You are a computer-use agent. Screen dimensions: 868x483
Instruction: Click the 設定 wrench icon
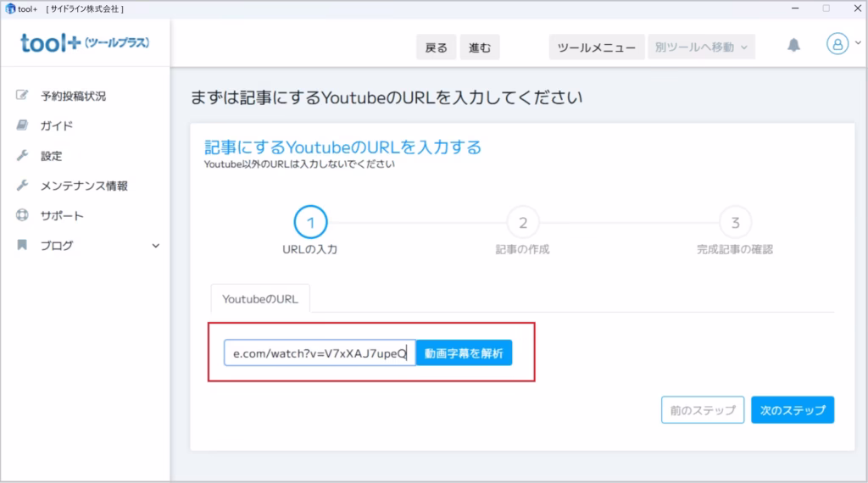pyautogui.click(x=23, y=156)
